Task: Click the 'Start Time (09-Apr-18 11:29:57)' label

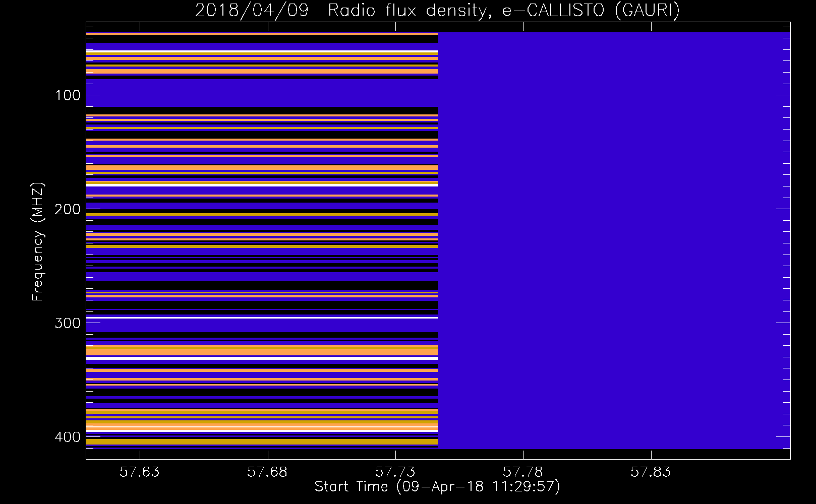Action: point(437,487)
